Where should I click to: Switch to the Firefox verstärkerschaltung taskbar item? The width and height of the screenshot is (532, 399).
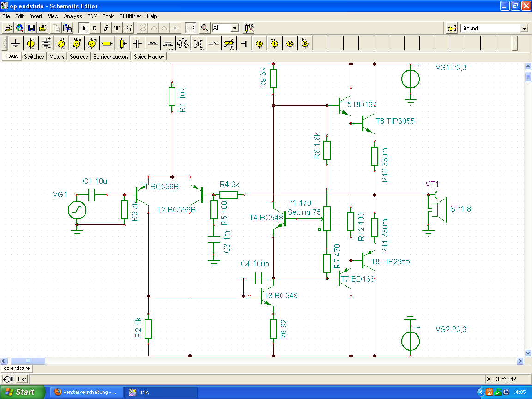86,392
